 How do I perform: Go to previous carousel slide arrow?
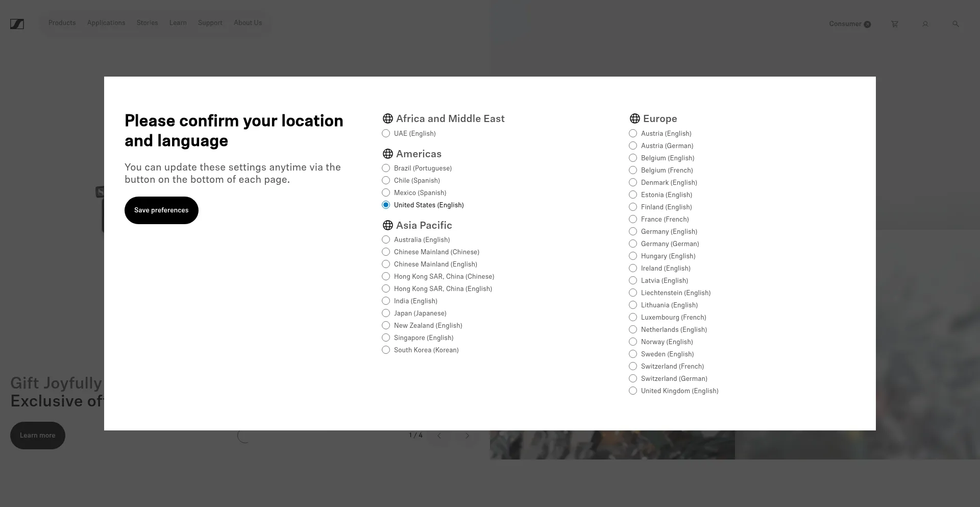[439, 436]
